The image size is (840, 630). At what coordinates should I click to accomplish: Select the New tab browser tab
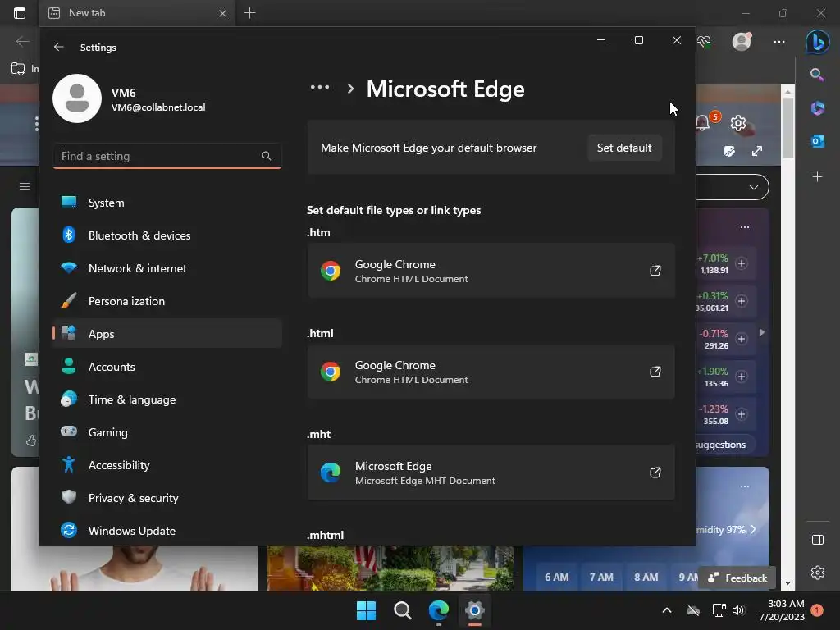click(x=137, y=13)
